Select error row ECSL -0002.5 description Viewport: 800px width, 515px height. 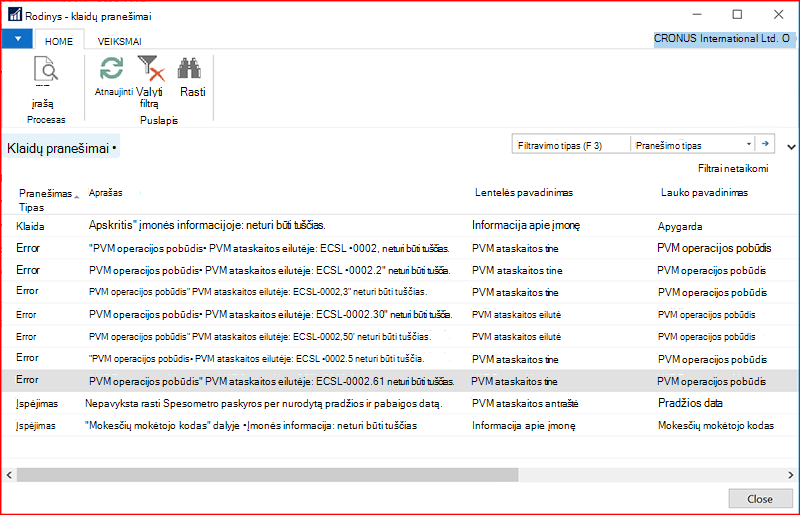click(256, 359)
